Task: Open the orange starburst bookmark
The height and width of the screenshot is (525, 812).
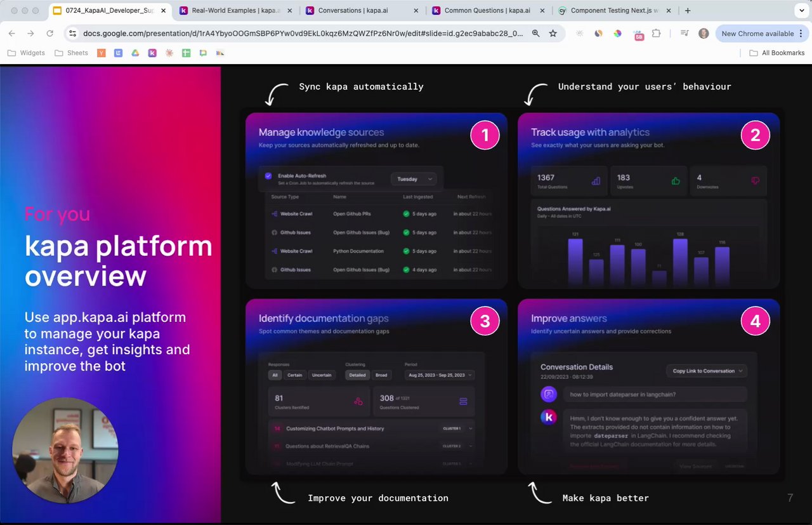Action: click(169, 53)
